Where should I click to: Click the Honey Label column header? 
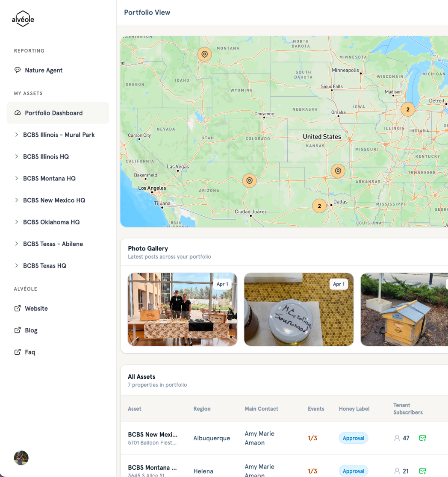point(354,409)
